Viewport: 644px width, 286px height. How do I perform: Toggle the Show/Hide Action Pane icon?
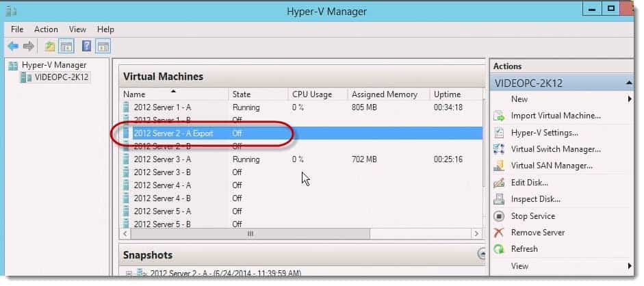(103, 47)
